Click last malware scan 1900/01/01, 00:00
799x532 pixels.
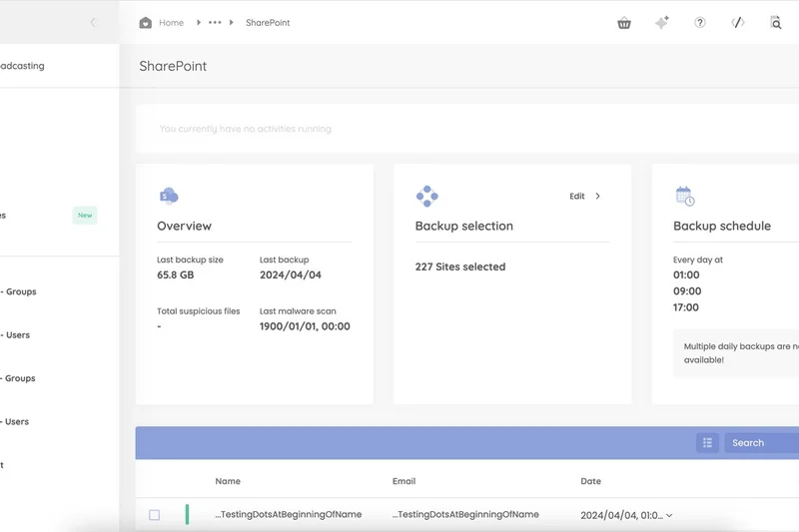point(305,326)
